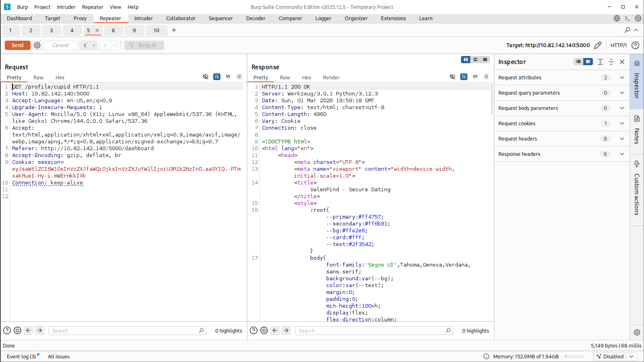Screen dimensions: 644x362
Task: Switch Request view to Hex
Action: [60, 77]
